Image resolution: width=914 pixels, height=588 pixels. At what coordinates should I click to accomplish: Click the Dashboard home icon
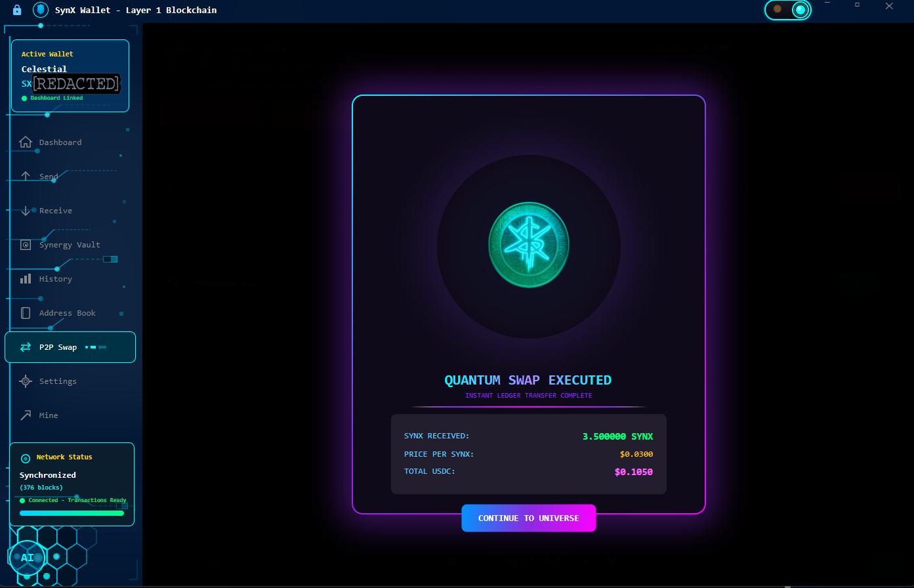26,142
